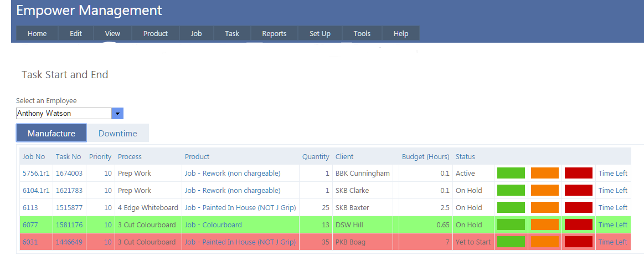The image size is (644, 265).
Task: Sort by the Priority column header
Action: (x=100, y=156)
